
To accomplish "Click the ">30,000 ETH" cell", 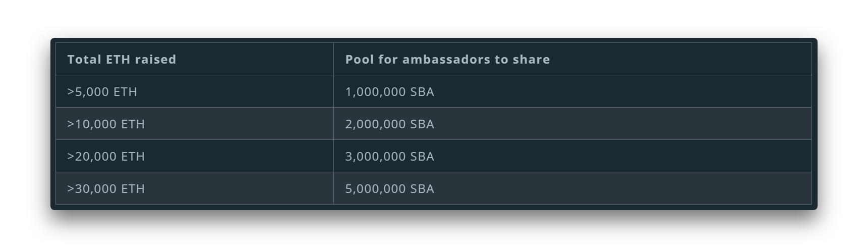I will pos(106,188).
